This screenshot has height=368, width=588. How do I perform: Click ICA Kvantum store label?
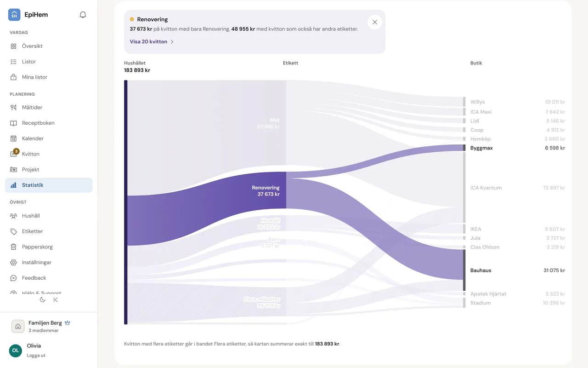(x=486, y=188)
